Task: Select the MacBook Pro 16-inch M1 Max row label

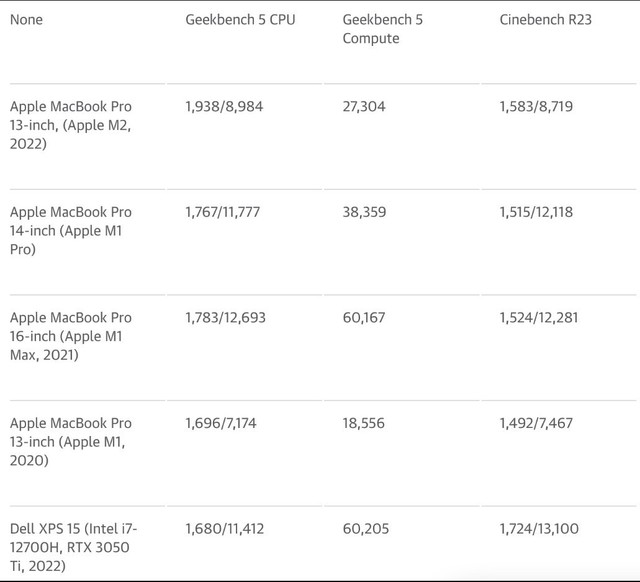Action: (71, 336)
